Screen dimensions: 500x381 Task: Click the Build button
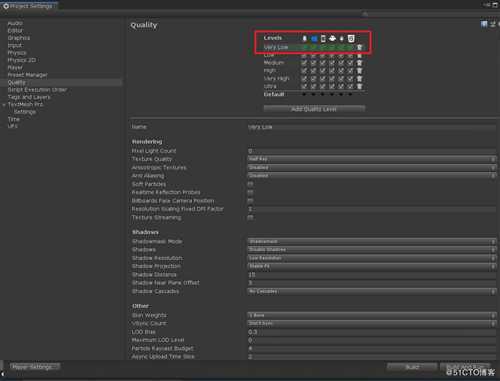tap(412, 367)
